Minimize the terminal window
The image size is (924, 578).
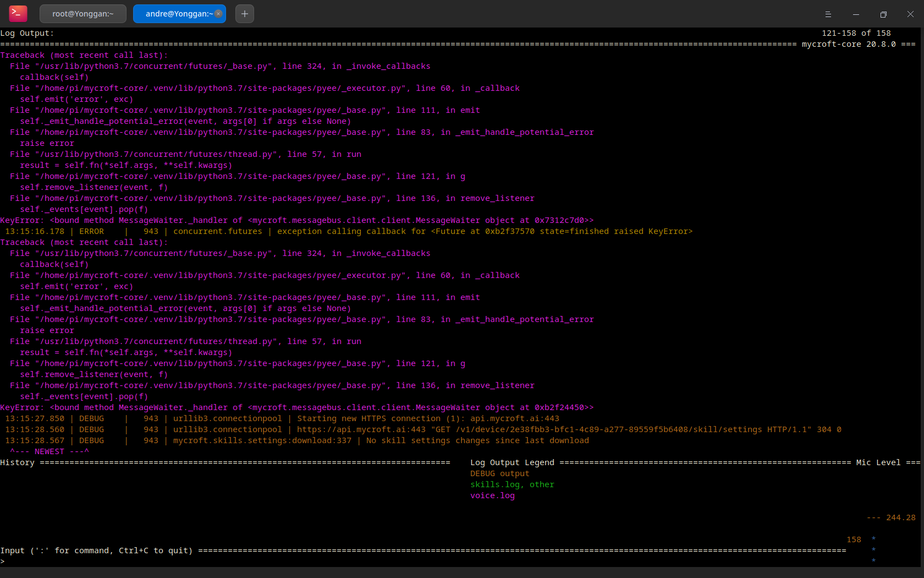point(856,14)
